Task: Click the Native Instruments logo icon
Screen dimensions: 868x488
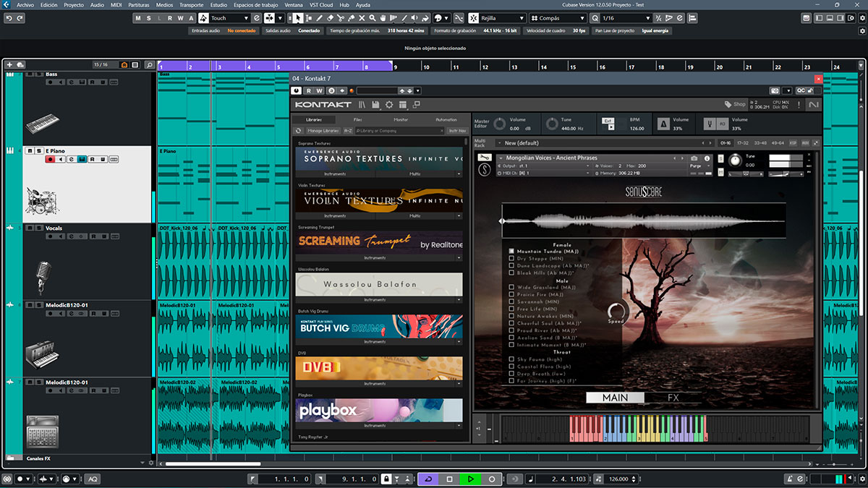Action: coord(814,105)
